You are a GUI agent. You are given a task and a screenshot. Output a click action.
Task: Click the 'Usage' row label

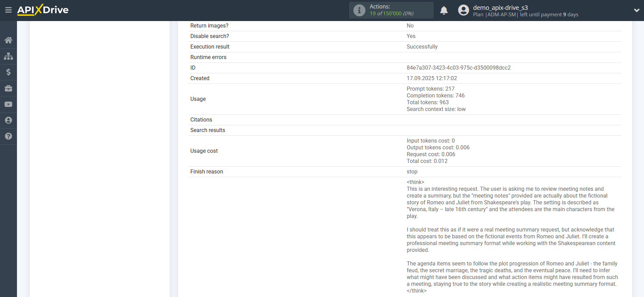click(x=198, y=99)
